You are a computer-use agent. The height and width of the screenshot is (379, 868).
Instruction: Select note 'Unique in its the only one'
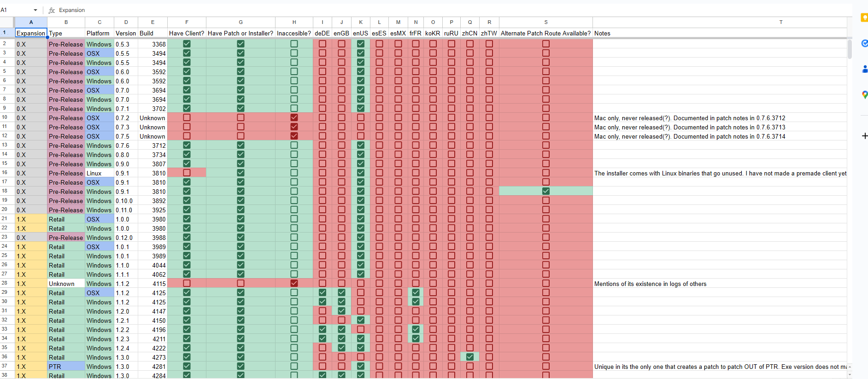(x=720, y=366)
